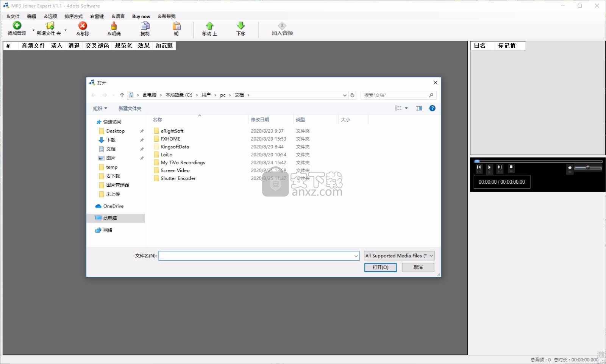Open the file type filter dropdown
606x364 pixels.
(399, 256)
